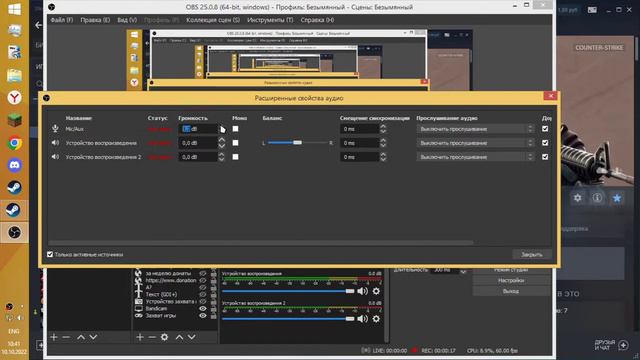Click the Выход button in OBS controls
This screenshot has height=360, width=640.
coord(511,291)
